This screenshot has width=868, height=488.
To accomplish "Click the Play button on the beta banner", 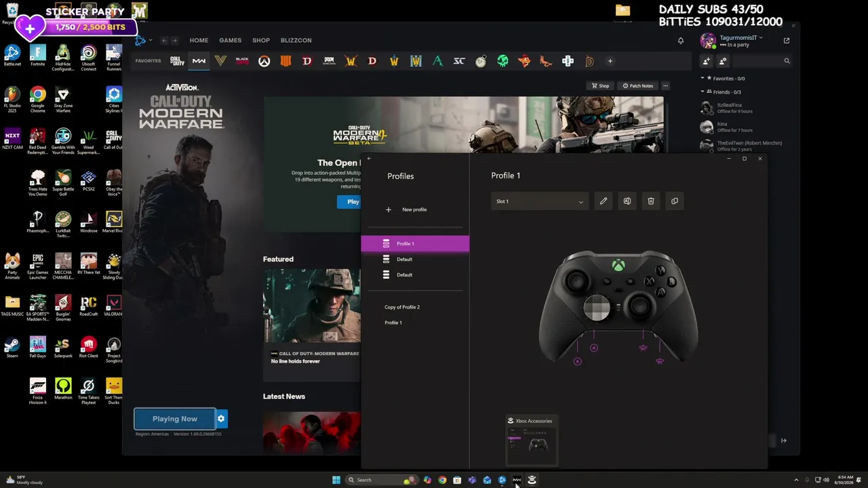I will click(349, 201).
